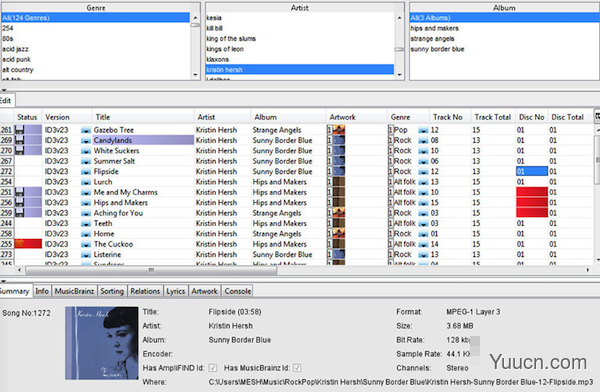Select 'alt country' in the Genre list

(96, 70)
